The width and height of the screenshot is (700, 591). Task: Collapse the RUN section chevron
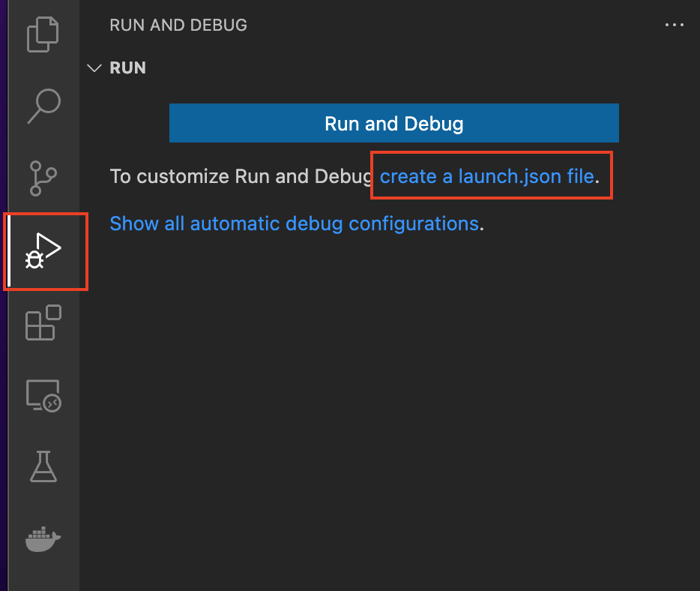click(94, 68)
